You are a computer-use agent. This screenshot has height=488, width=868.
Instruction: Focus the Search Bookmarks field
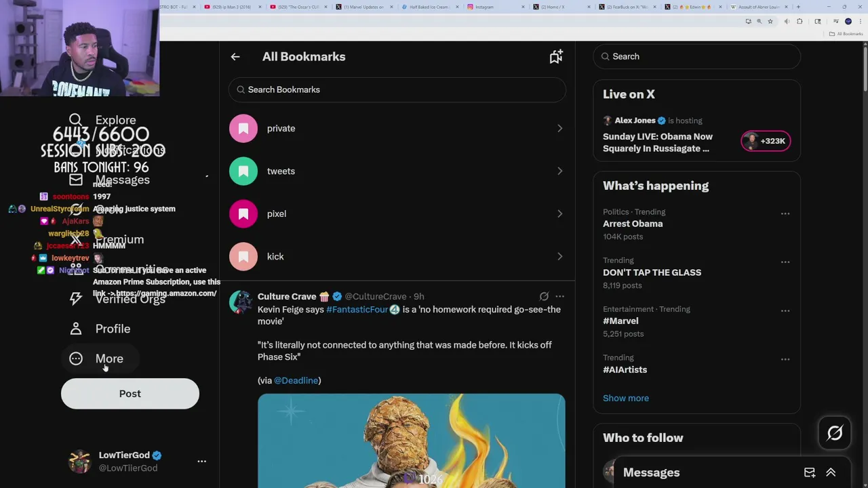[397, 89]
